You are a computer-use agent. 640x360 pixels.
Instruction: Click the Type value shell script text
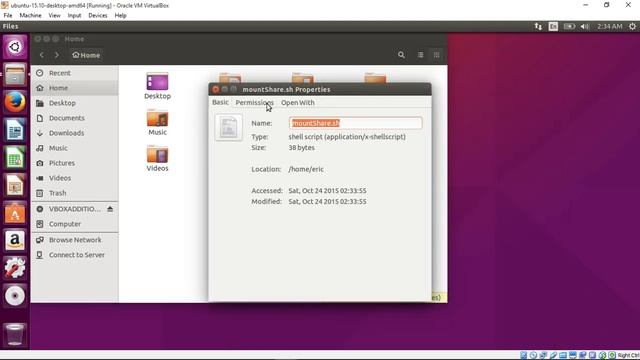pyautogui.click(x=347, y=137)
